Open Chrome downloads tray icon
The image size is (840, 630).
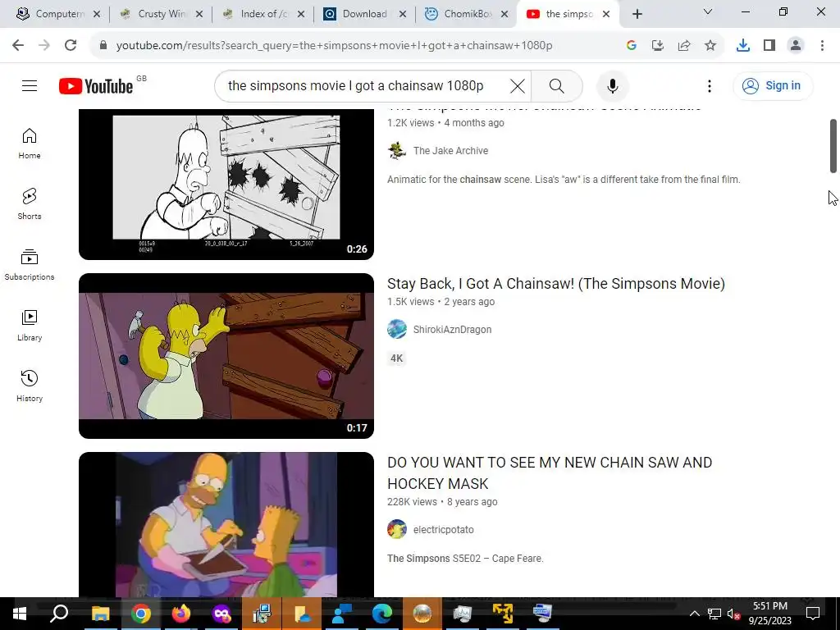click(742, 45)
